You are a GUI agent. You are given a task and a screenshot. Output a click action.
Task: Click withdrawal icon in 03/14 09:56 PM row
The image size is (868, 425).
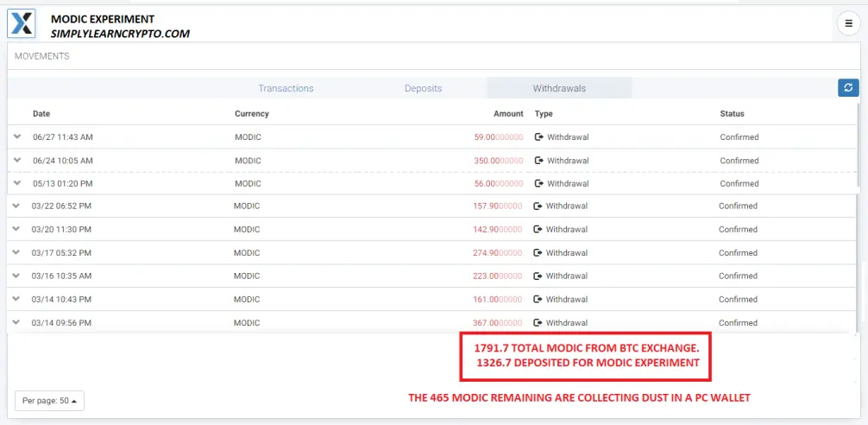pos(538,322)
